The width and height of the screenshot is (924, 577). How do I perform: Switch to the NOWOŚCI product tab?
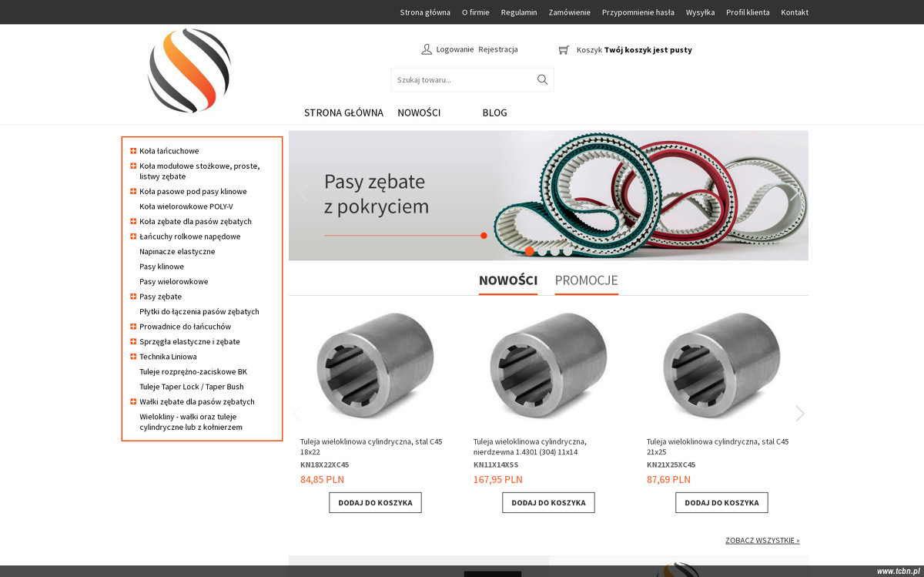pyautogui.click(x=508, y=280)
